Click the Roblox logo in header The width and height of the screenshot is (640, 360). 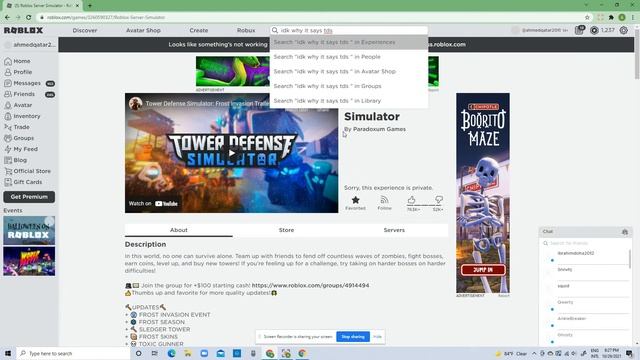(x=23, y=30)
